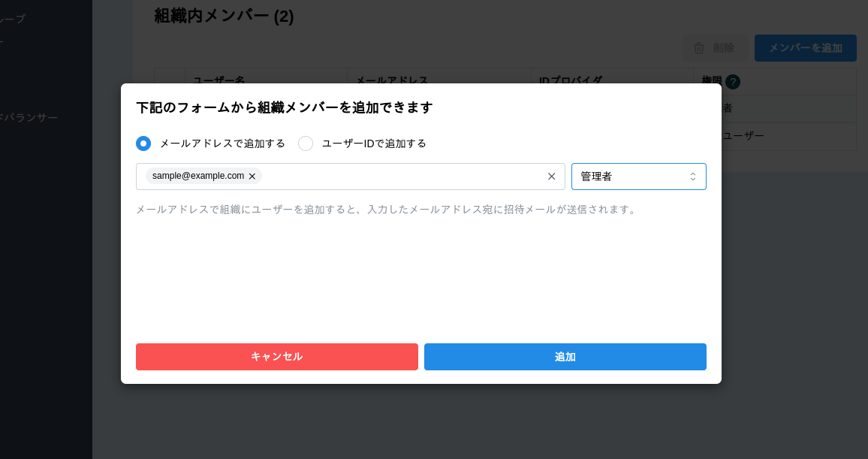Select the メールアドレスで追加する radio button
This screenshot has width=868, height=459.
tap(143, 143)
